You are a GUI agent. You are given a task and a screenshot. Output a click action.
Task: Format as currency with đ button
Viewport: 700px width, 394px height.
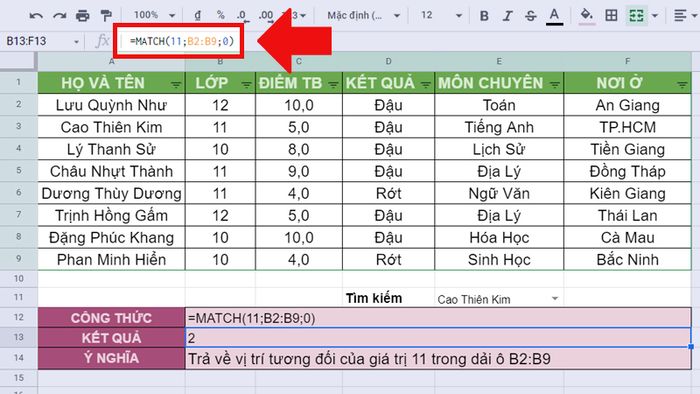pyautogui.click(x=198, y=15)
